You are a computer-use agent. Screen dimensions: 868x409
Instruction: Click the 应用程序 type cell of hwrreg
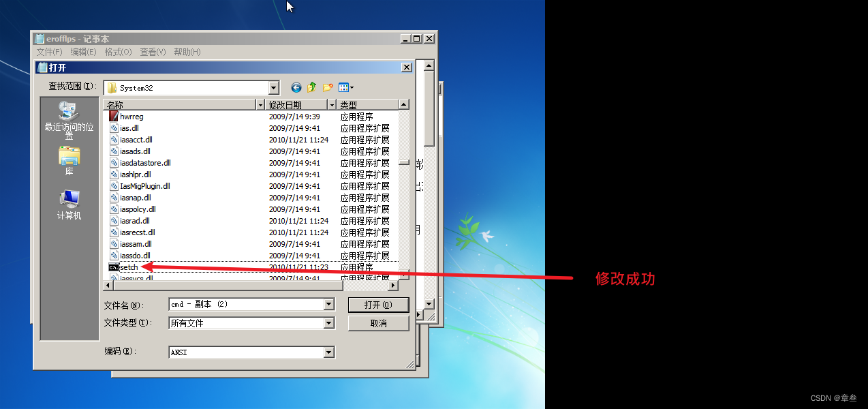point(356,117)
